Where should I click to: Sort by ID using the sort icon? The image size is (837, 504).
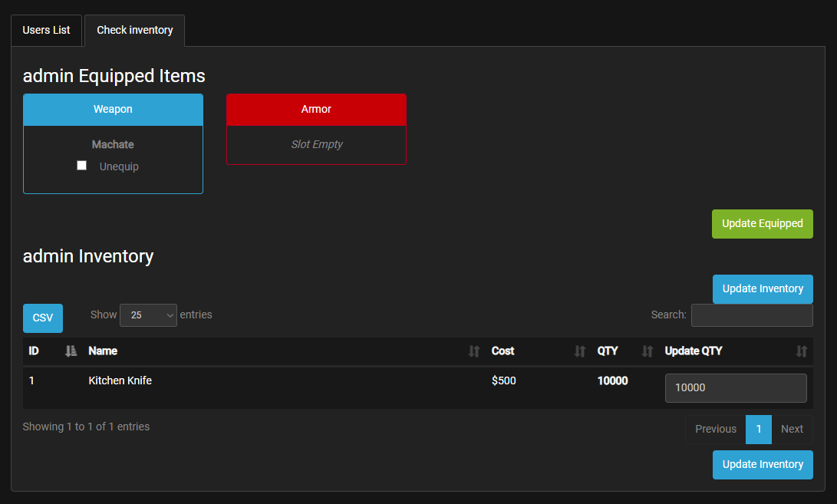click(71, 351)
